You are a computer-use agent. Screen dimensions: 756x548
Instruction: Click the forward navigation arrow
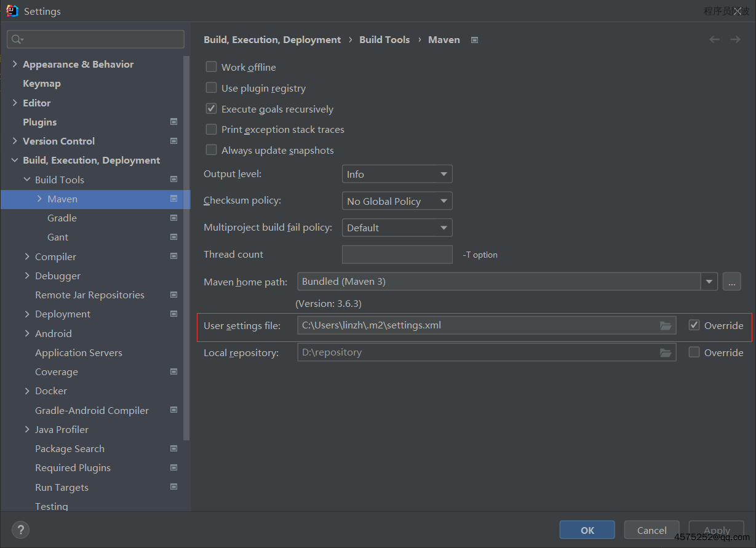point(735,39)
